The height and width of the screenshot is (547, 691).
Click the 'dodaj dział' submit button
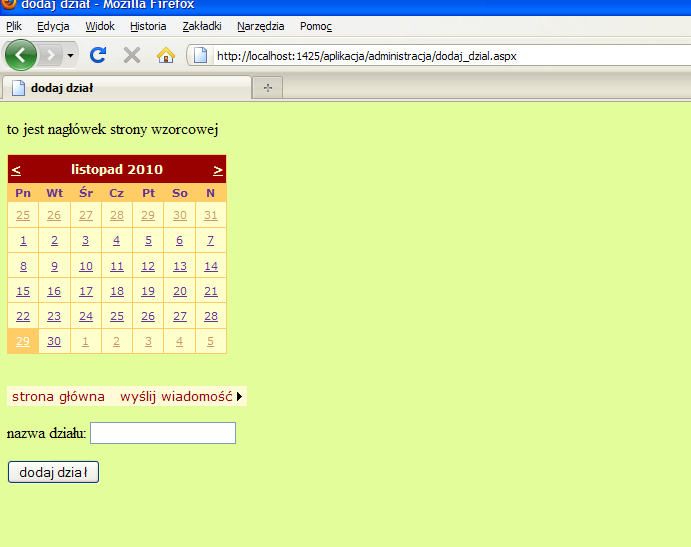pyautogui.click(x=53, y=472)
